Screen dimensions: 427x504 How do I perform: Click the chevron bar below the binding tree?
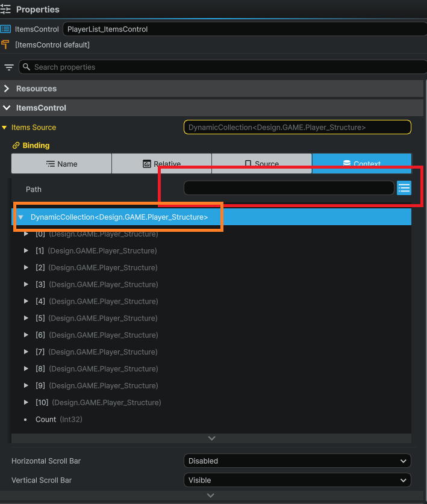pos(211,438)
